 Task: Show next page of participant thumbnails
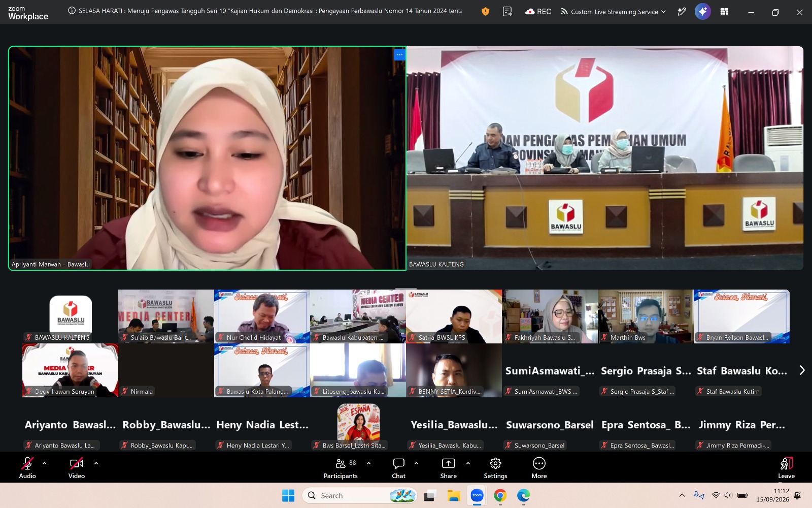pyautogui.click(x=802, y=370)
